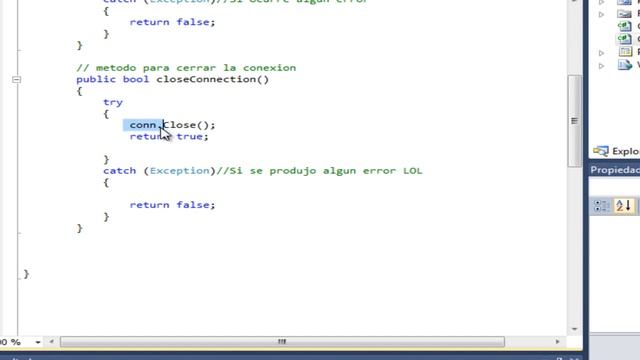This screenshot has width=640, height=360.
Task: Click the vertical scrollbar thumb in editor
Action: tap(574, 121)
